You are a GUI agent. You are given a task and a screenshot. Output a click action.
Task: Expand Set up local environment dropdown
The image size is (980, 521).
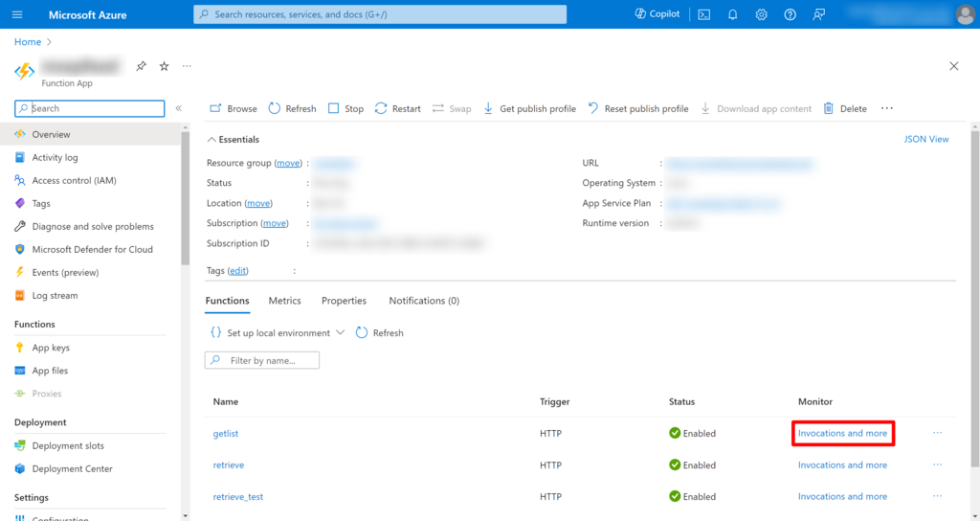point(278,332)
